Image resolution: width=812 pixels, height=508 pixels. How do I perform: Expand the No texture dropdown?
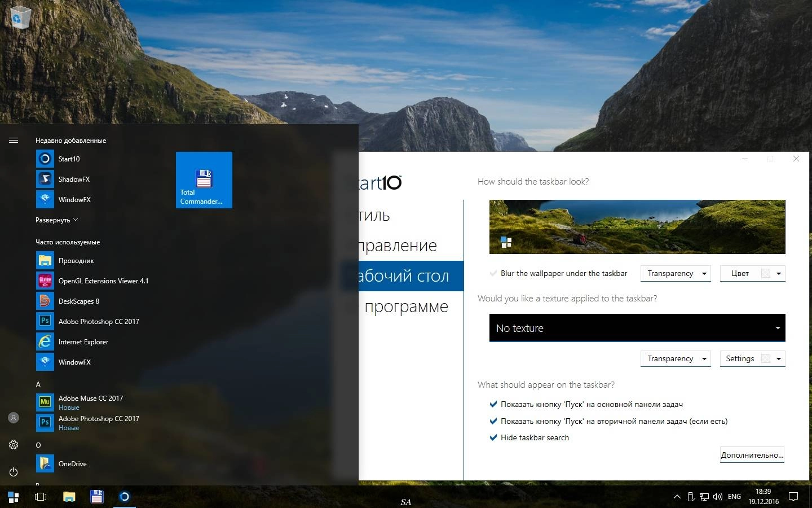[637, 328]
